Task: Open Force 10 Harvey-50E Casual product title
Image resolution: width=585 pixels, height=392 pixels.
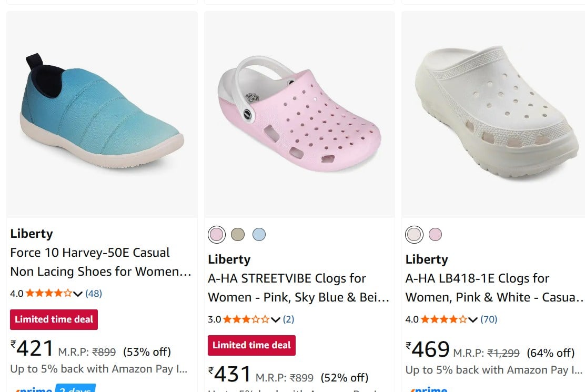Action: (x=100, y=262)
